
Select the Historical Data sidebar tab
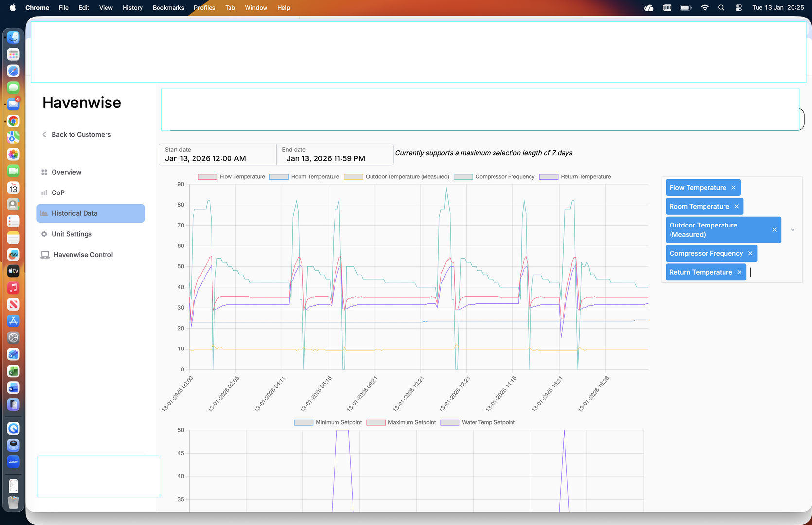91,213
